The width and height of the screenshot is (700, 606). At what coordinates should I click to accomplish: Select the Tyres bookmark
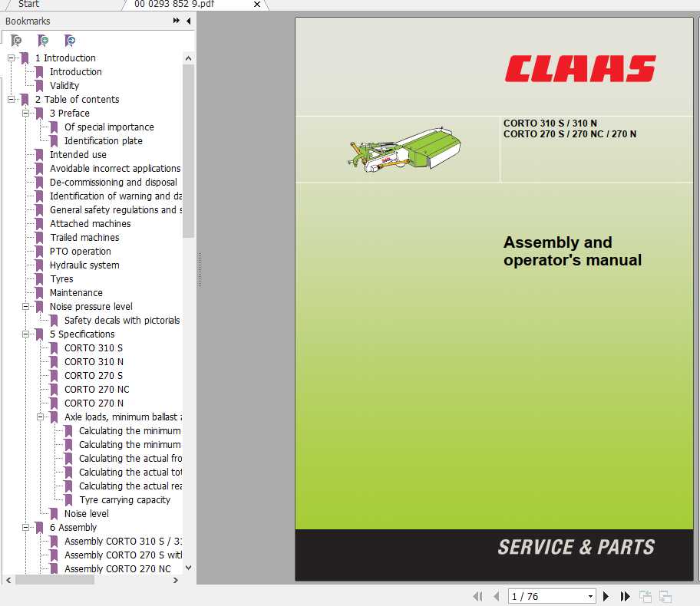(61, 279)
